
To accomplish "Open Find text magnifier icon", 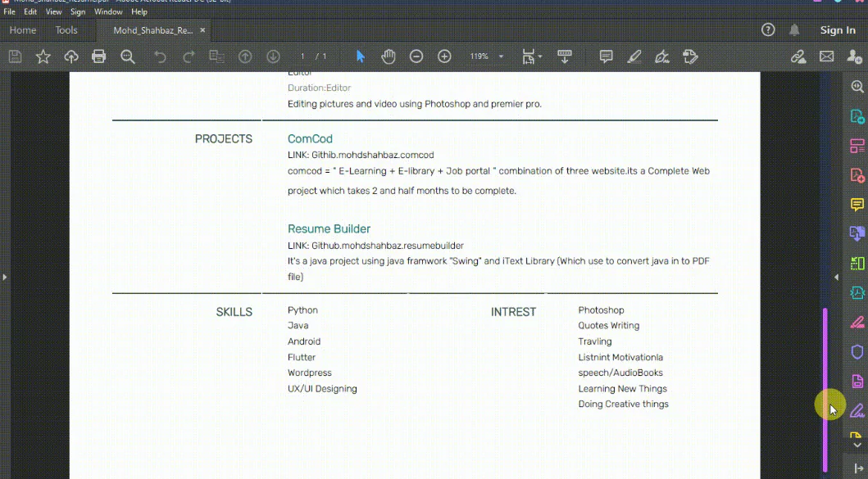I will coord(128,56).
